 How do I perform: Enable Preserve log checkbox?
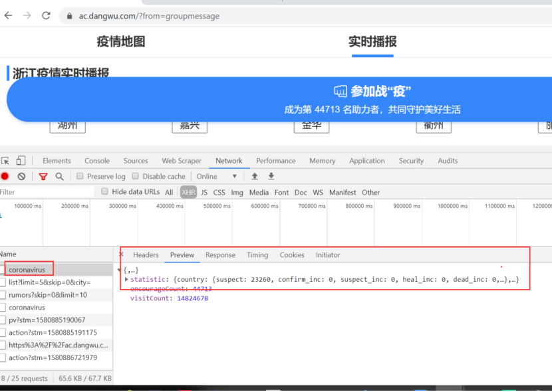click(80, 176)
